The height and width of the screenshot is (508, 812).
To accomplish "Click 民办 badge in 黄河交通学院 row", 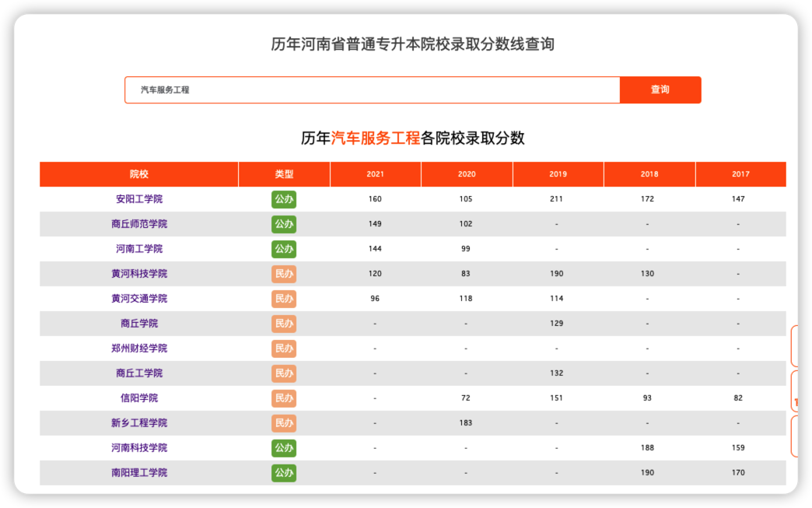I will (x=284, y=299).
